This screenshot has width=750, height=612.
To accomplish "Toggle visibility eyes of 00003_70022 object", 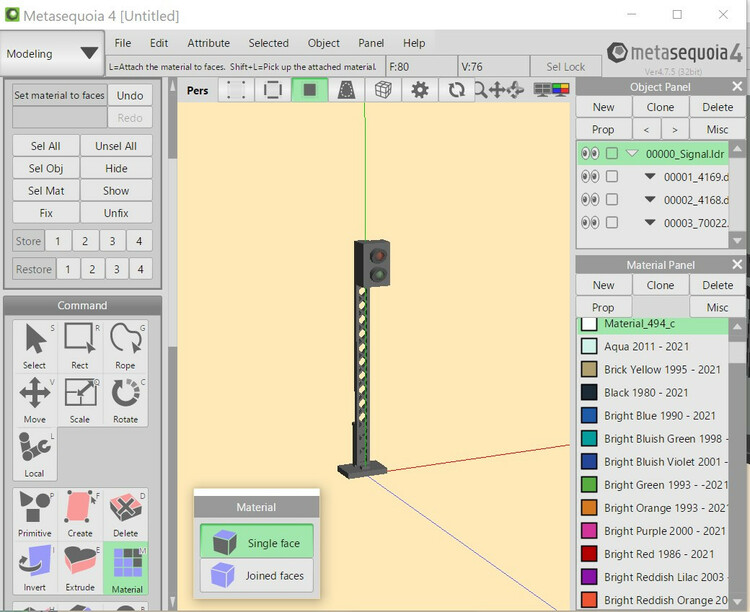I will [x=590, y=223].
